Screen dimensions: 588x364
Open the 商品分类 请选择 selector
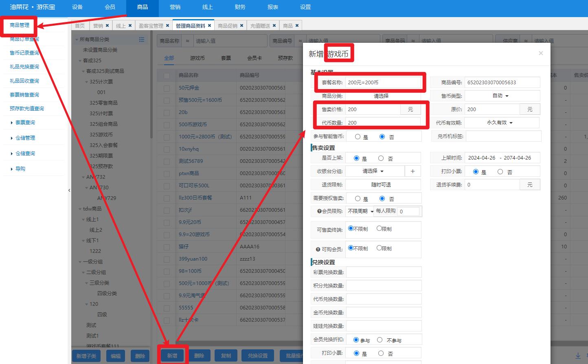click(x=383, y=96)
